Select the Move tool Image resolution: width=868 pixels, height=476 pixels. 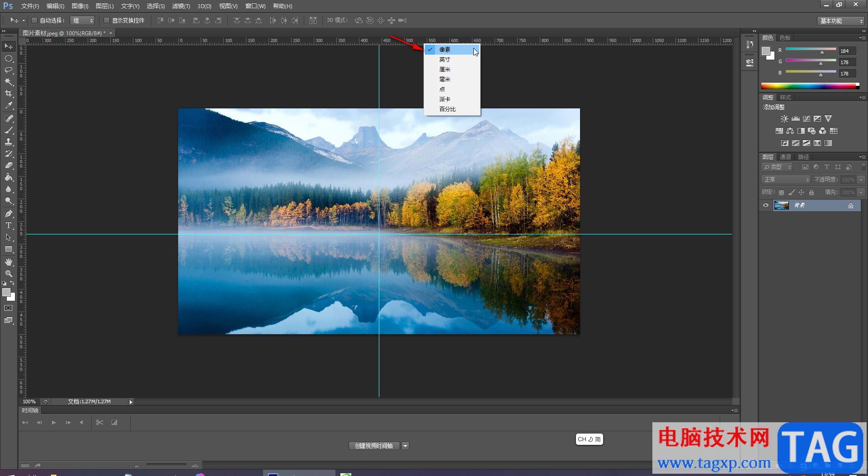click(x=9, y=47)
